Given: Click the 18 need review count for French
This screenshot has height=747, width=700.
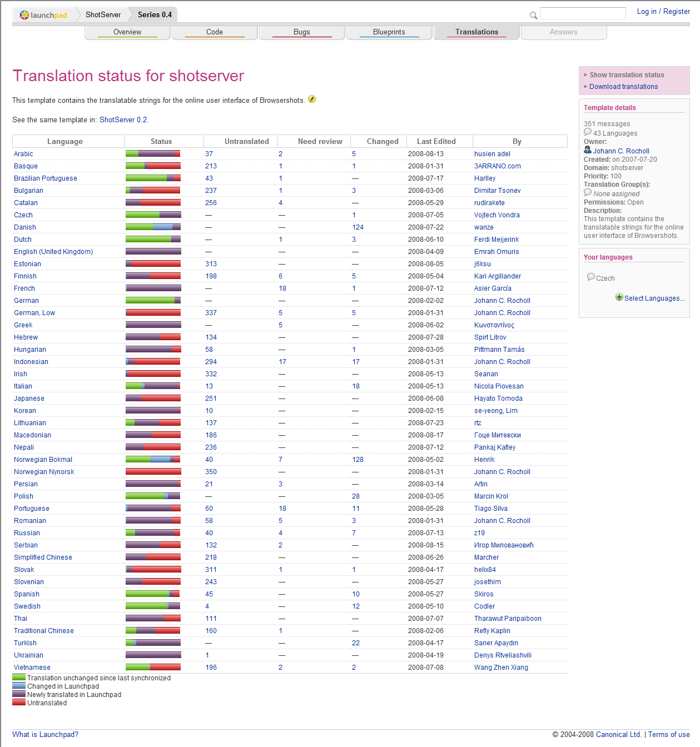Looking at the screenshot, I should coord(282,288).
